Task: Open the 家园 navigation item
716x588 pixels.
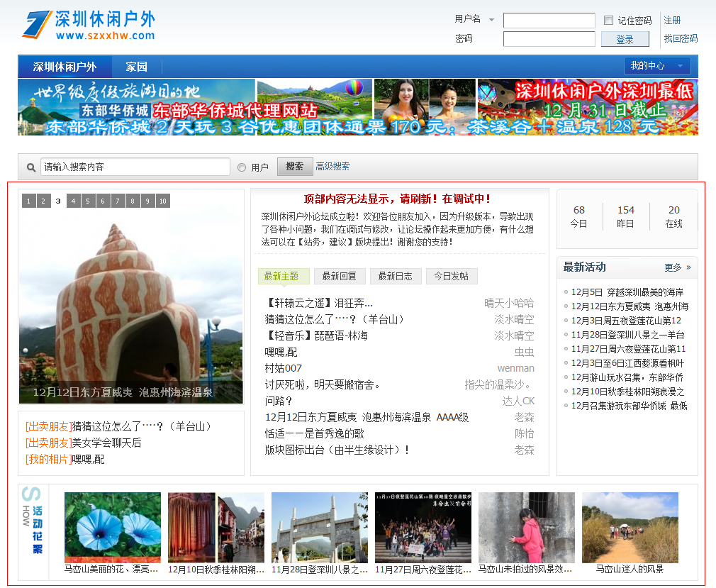Action: tap(136, 67)
